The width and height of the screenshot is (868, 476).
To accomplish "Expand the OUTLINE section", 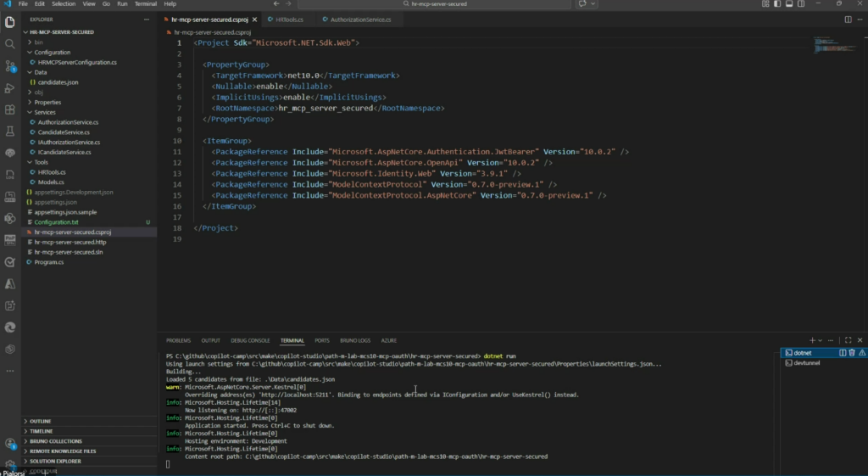I will (40, 421).
